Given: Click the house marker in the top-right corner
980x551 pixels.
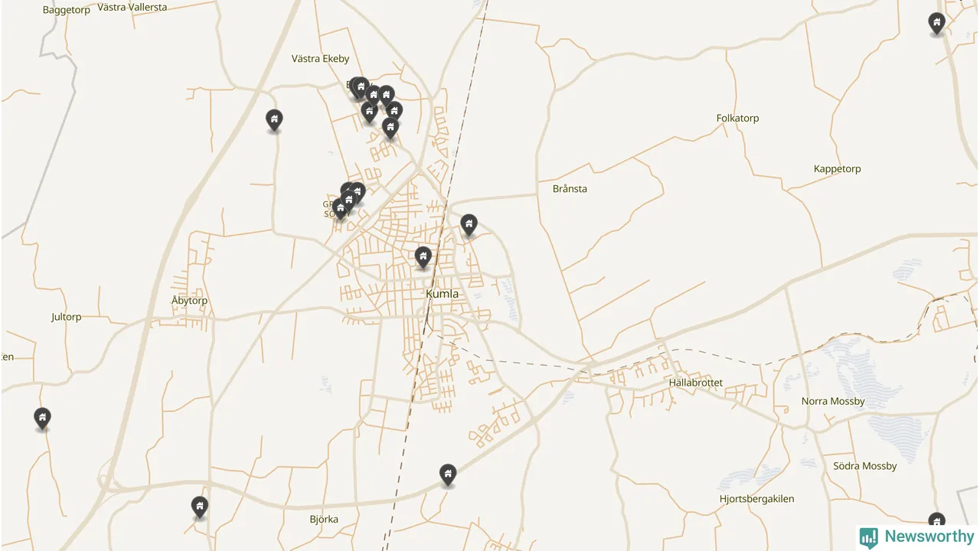Looking at the screenshot, I should coord(936,22).
